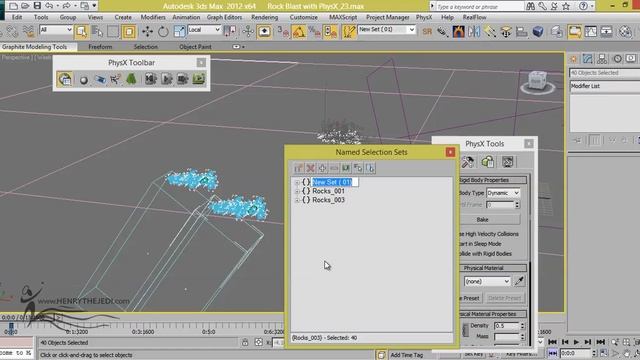The image size is (640, 360).
Task: Click the Select by Name icon
Action: pyautogui.click(x=97, y=31)
